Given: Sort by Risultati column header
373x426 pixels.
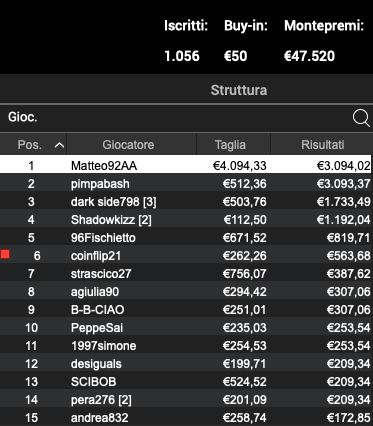Looking at the screenshot, I should (322, 145).
